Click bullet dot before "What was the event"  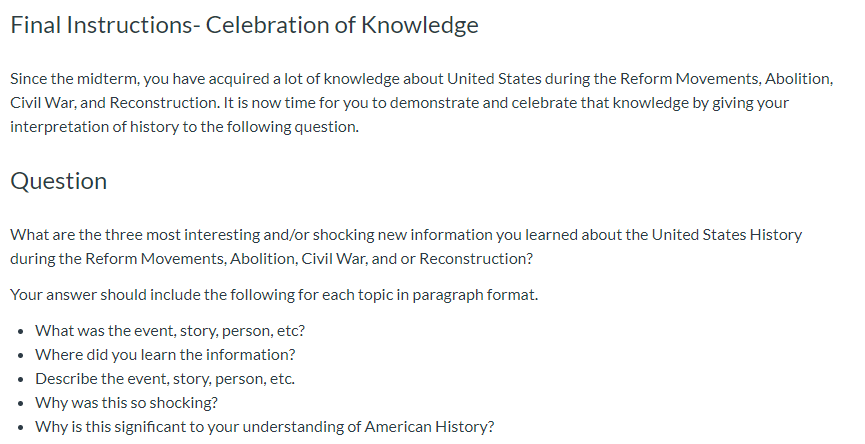tap(20, 331)
